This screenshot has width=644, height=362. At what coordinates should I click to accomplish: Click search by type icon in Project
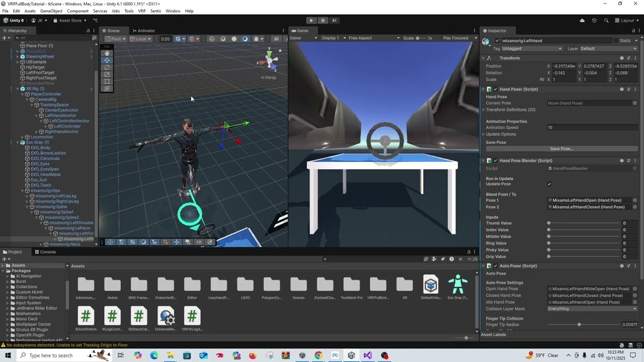[x=434, y=259]
